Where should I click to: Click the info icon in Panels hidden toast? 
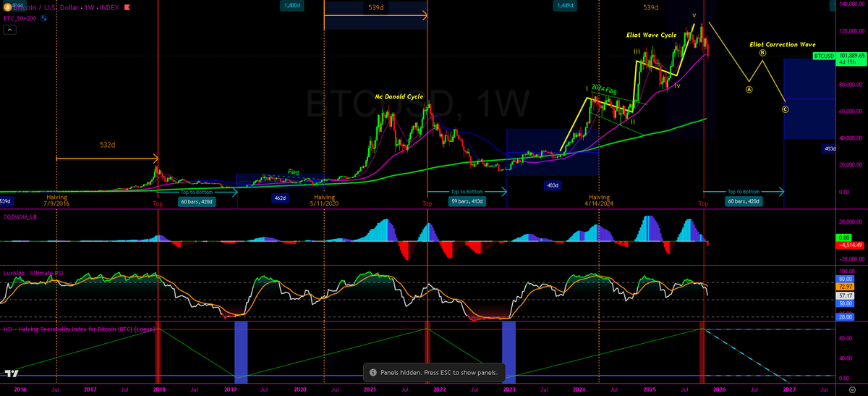tap(373, 372)
